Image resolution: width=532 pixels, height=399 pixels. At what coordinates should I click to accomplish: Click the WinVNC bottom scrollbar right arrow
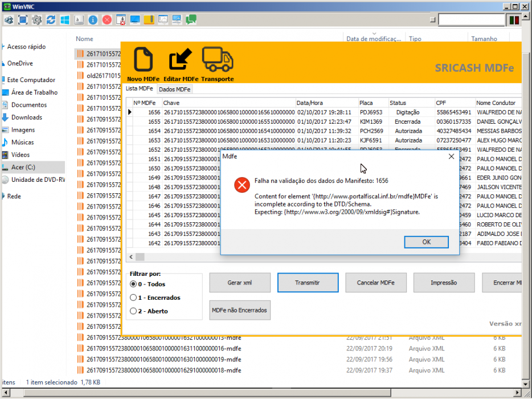click(518, 393)
